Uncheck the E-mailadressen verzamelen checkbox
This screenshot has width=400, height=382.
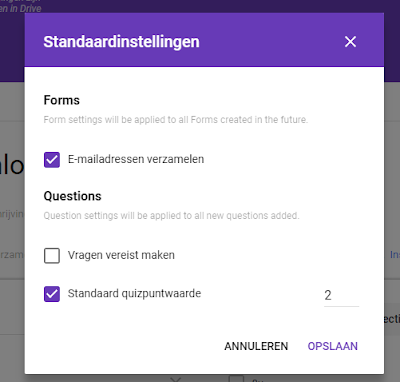pos(52,160)
